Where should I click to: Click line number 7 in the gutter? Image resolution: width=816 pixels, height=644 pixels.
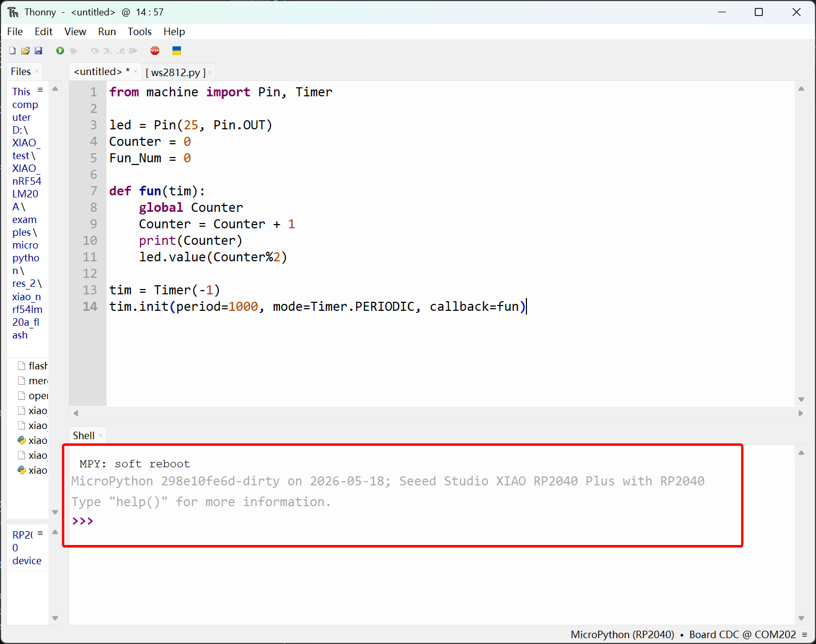coord(94,191)
